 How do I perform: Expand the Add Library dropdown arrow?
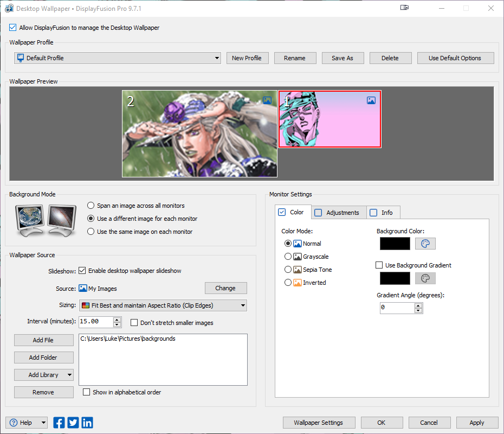(69, 375)
